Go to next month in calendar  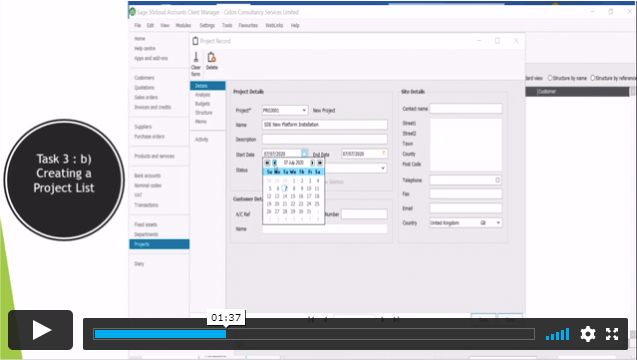[x=312, y=163]
